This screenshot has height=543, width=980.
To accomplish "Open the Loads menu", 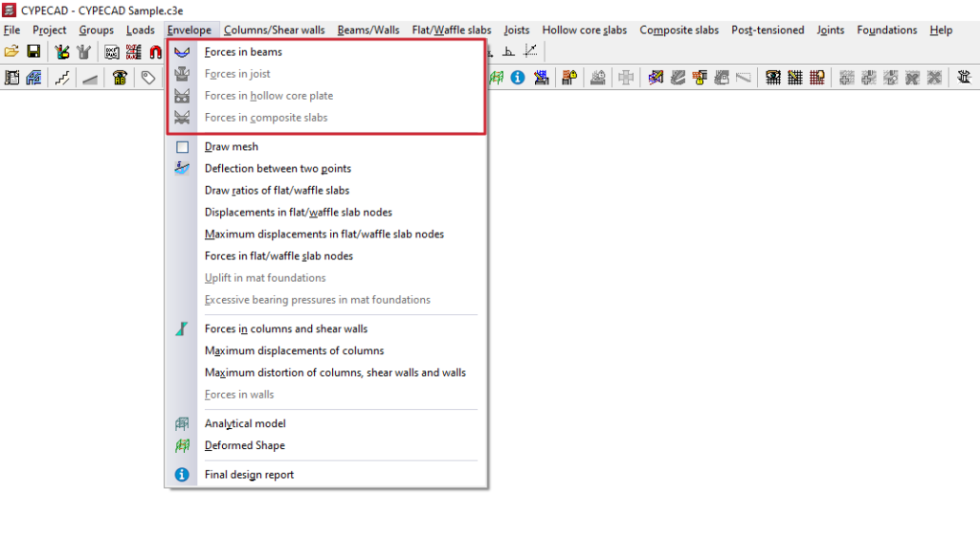I will pyautogui.click(x=141, y=30).
